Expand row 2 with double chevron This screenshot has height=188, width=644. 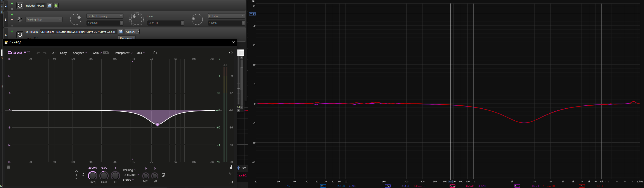pos(12,9)
